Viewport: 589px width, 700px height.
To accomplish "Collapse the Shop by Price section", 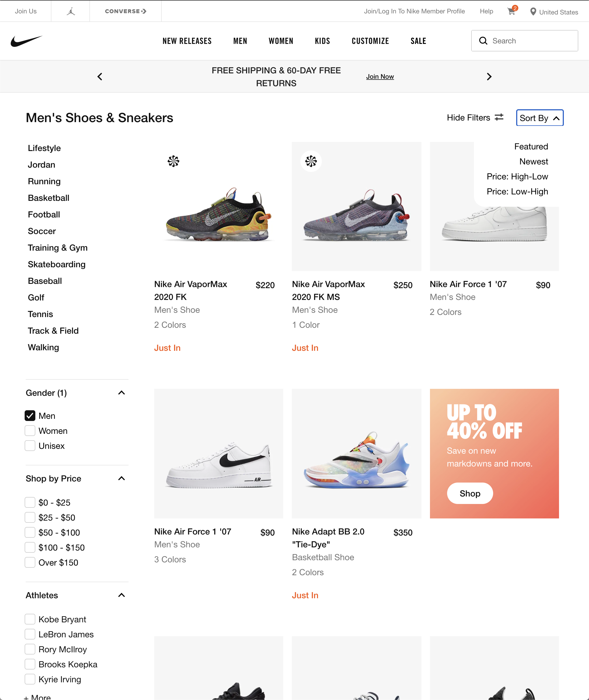I will click(x=122, y=478).
